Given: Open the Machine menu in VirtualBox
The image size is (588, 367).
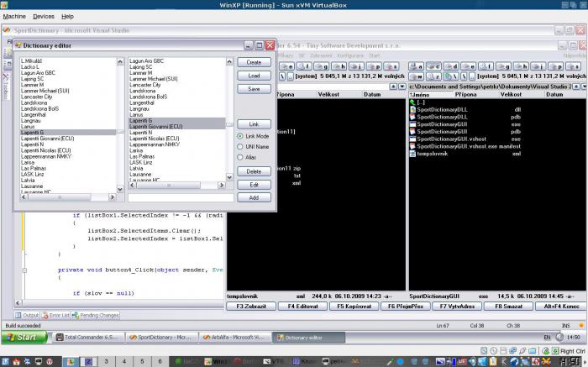Looking at the screenshot, I should click(14, 17).
